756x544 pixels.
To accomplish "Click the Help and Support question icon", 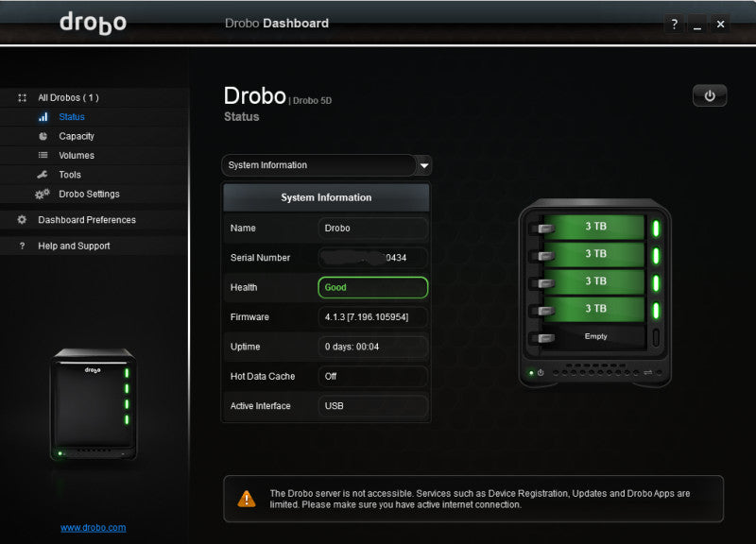I will pos(22,246).
